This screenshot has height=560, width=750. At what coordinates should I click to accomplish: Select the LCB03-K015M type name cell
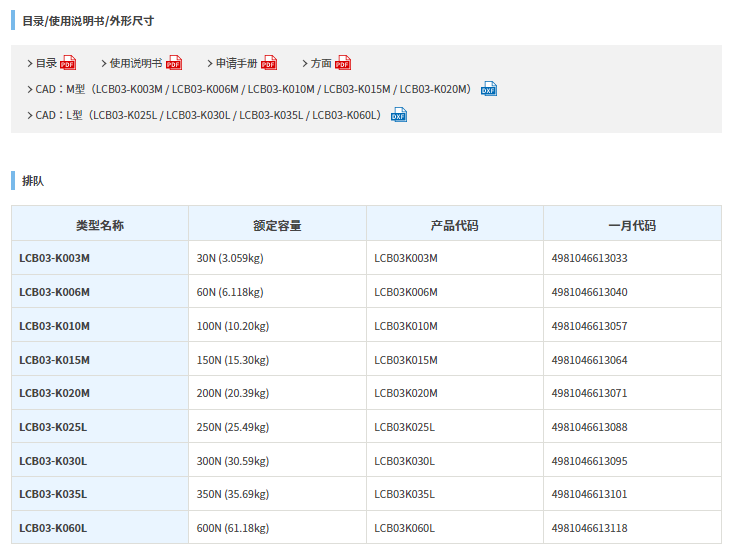click(x=100, y=360)
